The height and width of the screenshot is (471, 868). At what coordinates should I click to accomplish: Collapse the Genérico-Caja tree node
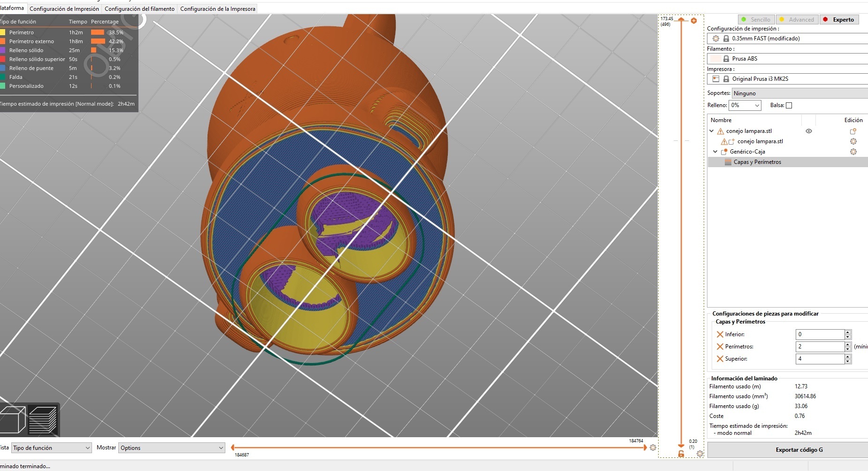tap(715, 152)
